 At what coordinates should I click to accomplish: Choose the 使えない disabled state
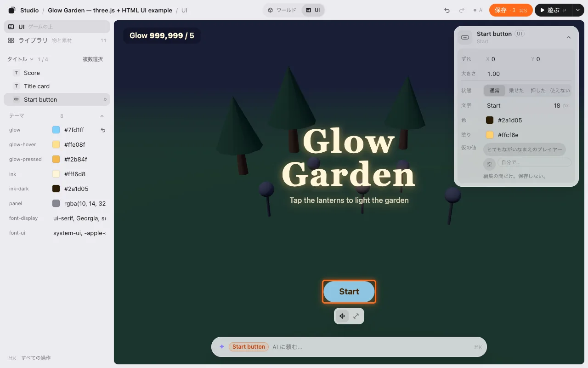point(560,91)
